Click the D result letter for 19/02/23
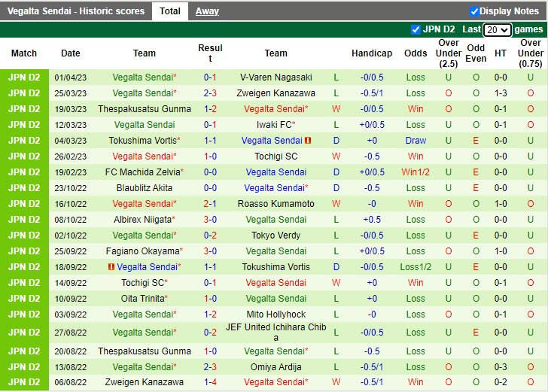548x392 pixels. 336,172
